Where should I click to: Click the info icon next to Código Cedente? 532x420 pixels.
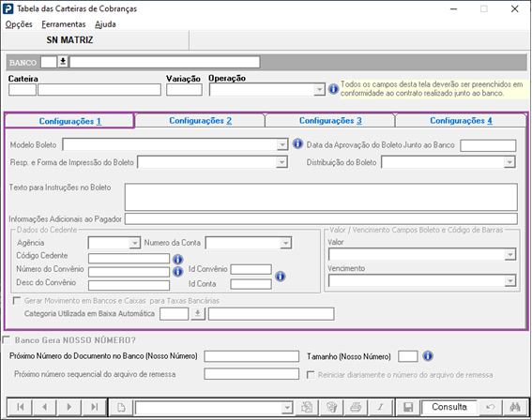click(x=177, y=260)
